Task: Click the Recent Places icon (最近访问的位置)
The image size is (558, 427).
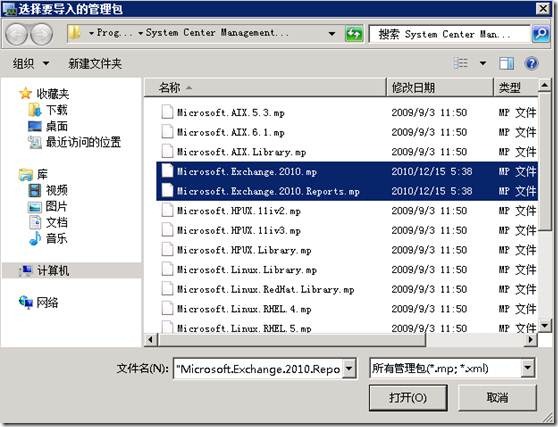Action: pyautogui.click(x=35, y=142)
